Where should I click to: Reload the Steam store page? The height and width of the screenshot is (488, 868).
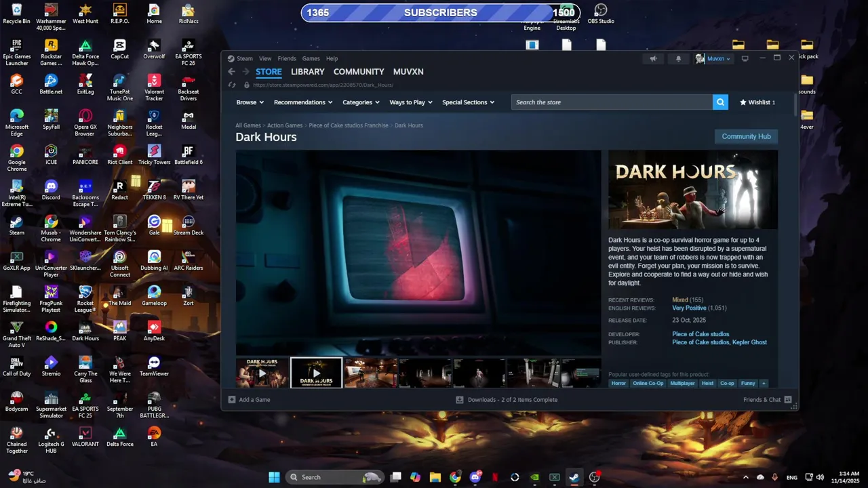tap(232, 85)
